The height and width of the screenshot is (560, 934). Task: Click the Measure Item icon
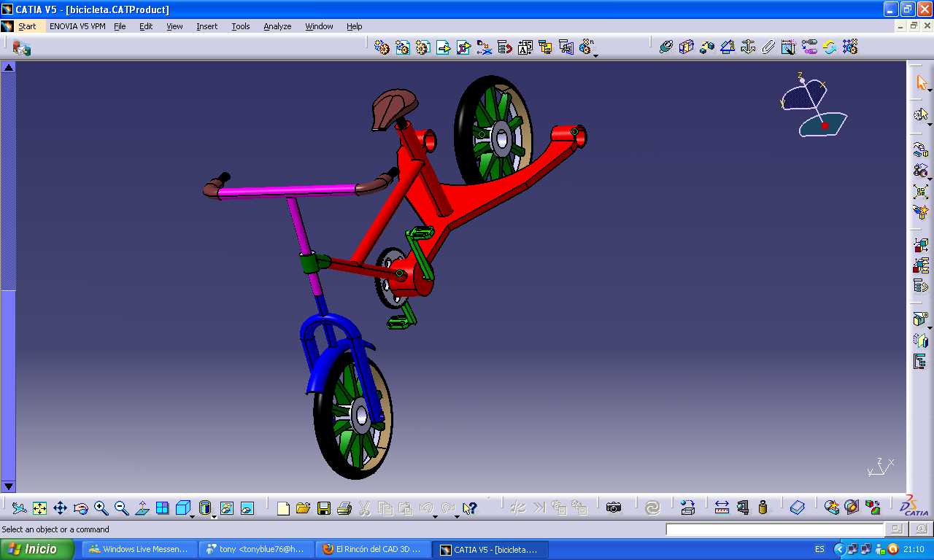pyautogui.click(x=742, y=507)
